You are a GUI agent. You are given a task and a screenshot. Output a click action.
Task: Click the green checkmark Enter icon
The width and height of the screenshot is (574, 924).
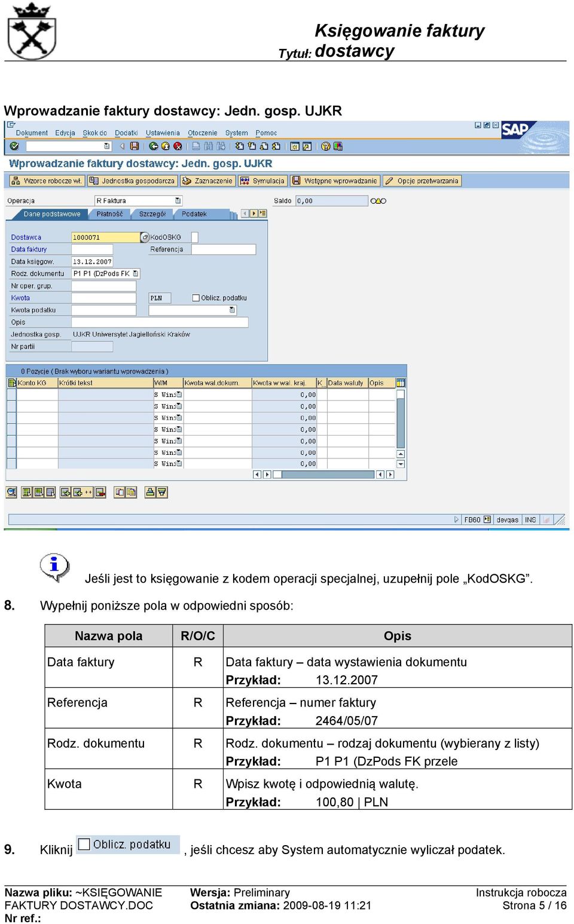pyautogui.click(x=14, y=146)
